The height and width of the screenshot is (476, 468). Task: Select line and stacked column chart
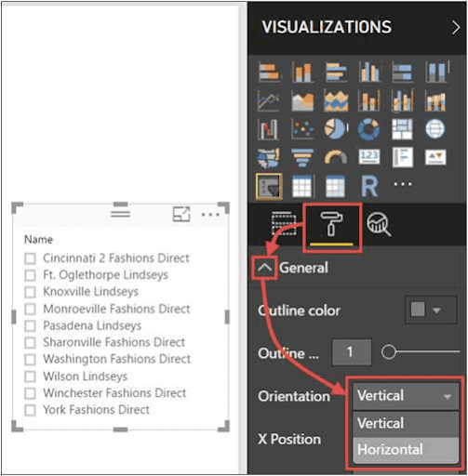(369, 100)
